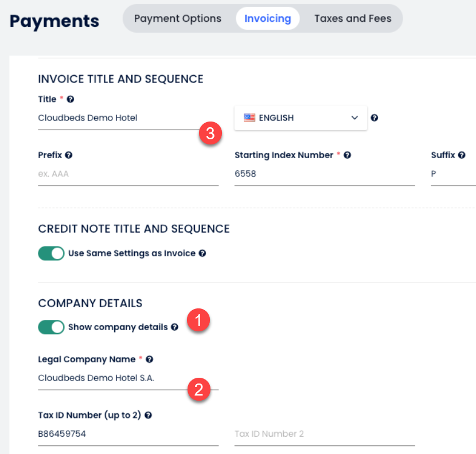Click help icon next to Tax ID Number
The height and width of the screenshot is (454, 476).
[148, 415]
